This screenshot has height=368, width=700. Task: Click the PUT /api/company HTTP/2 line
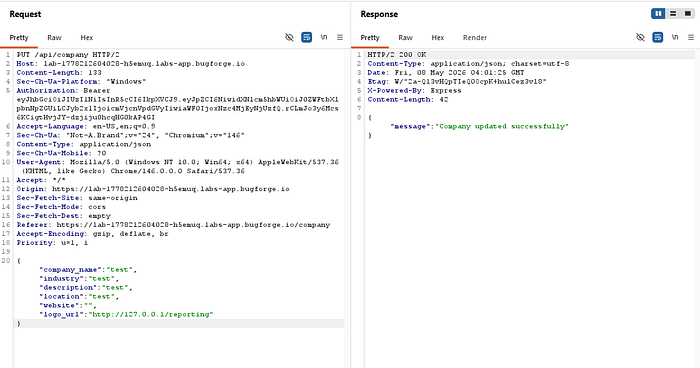coord(68,54)
